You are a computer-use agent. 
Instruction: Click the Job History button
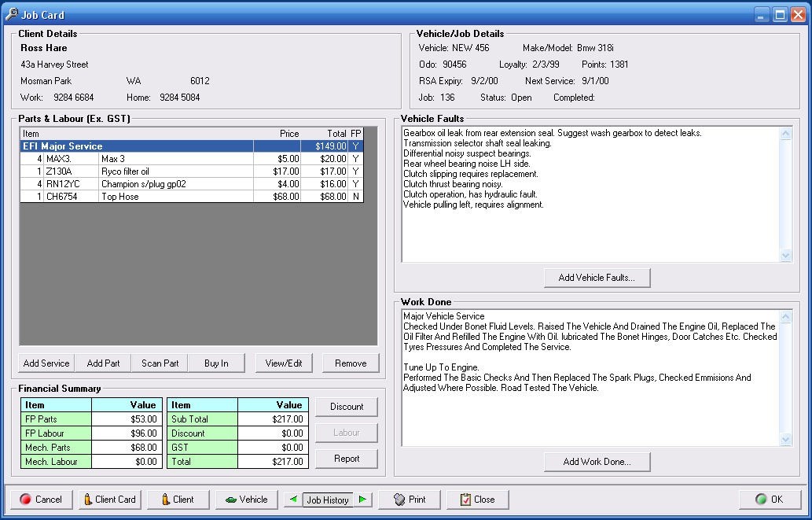[327, 500]
